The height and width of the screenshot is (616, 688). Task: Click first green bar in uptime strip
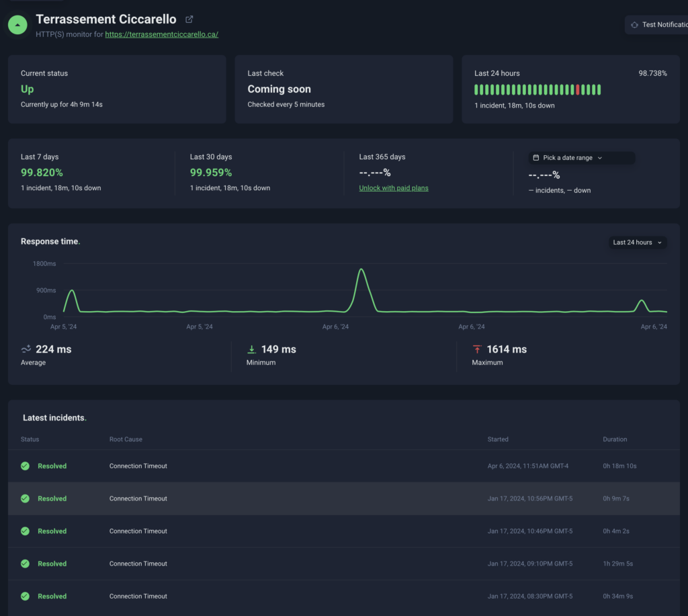click(x=476, y=90)
